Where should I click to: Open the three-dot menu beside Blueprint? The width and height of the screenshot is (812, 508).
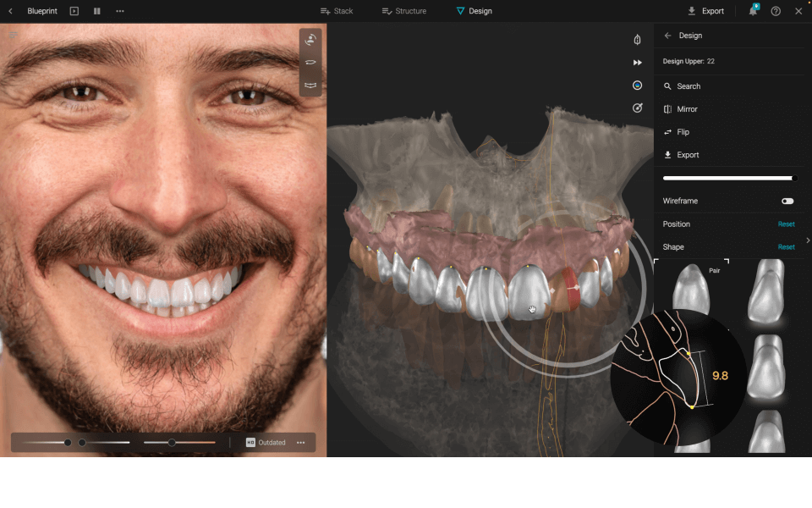[120, 11]
